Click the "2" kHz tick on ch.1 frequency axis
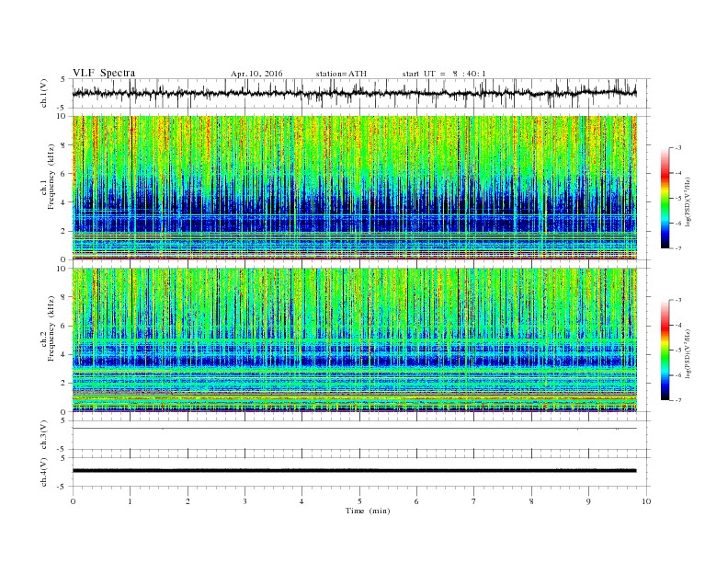Image resolution: width=728 pixels, height=563 pixels. pos(64,231)
